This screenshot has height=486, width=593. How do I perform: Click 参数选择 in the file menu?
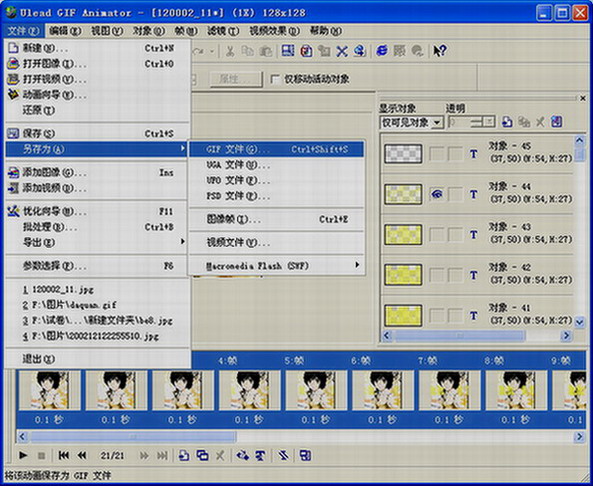97,266
